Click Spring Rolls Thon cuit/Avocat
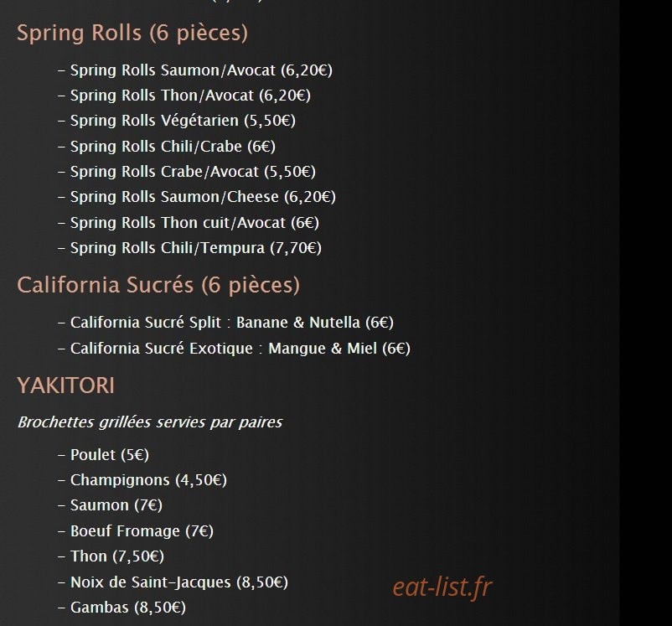The width and height of the screenshot is (672, 626). pos(189,223)
